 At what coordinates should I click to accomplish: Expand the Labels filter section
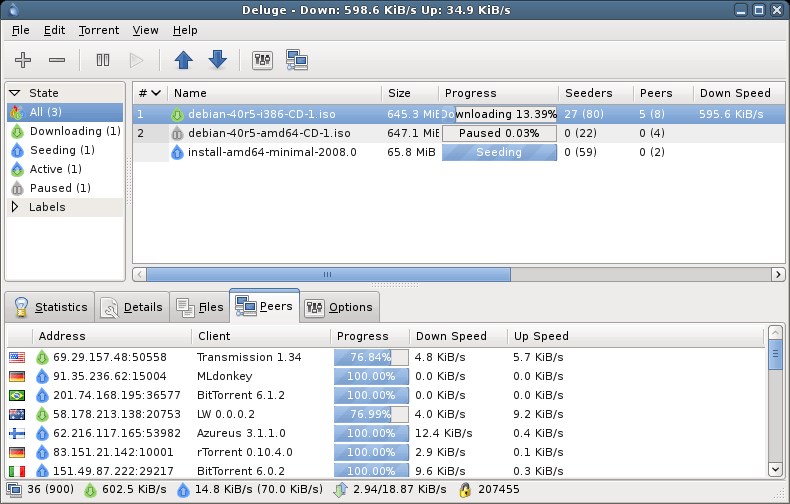coord(15,207)
